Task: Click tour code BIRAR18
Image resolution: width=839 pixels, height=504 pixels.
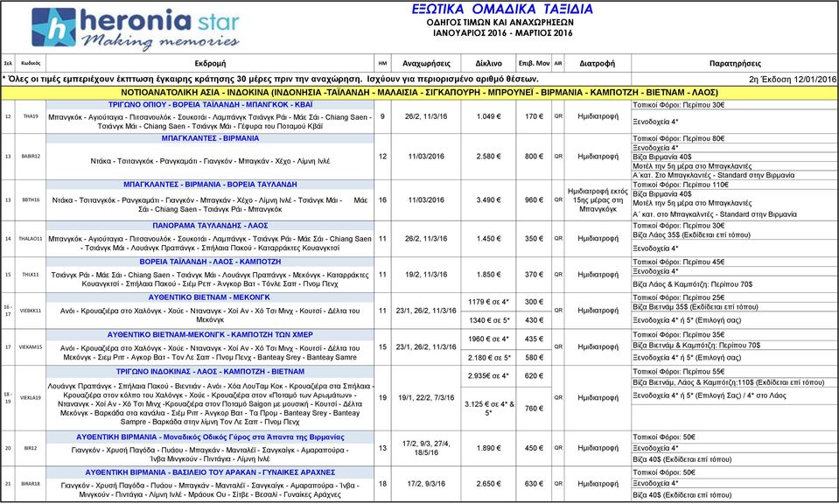Action: point(31,484)
